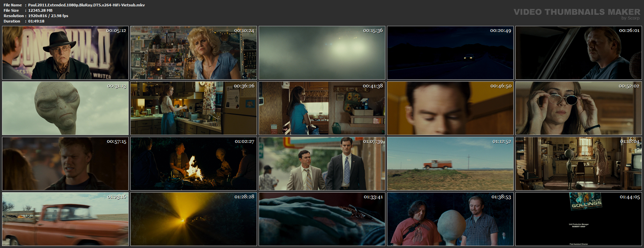Image resolution: width=644 pixels, height=248 pixels.
Task: Click the duration value 01:49:18
Action: 36,21
